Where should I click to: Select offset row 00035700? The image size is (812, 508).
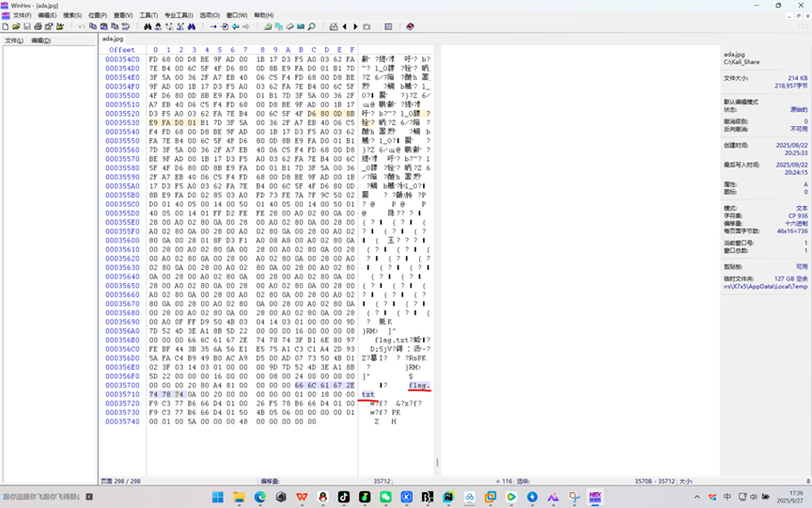click(122, 385)
